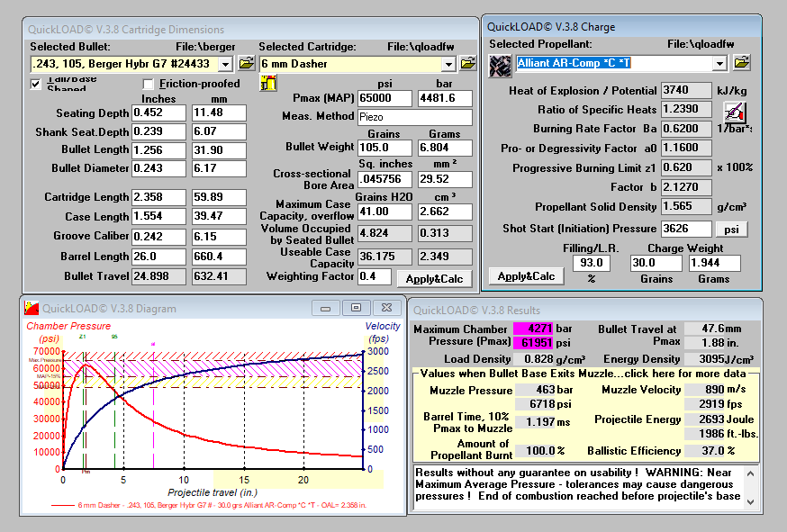Click Apply&Calc in Cartridge Dimensions panel
The width and height of the screenshot is (787, 532).
click(x=434, y=278)
